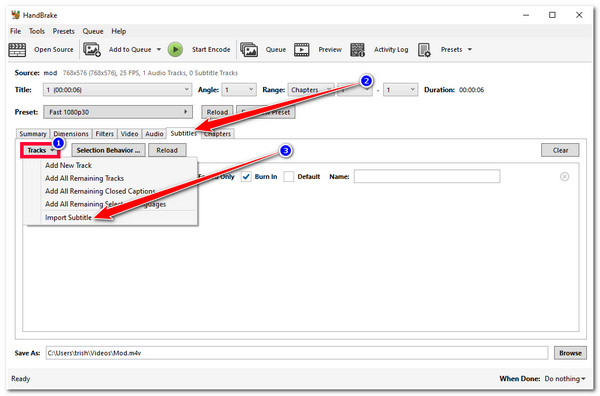The height and width of the screenshot is (396, 600).
Task: Click the Reload button beside Selection Behavior
Action: (167, 150)
